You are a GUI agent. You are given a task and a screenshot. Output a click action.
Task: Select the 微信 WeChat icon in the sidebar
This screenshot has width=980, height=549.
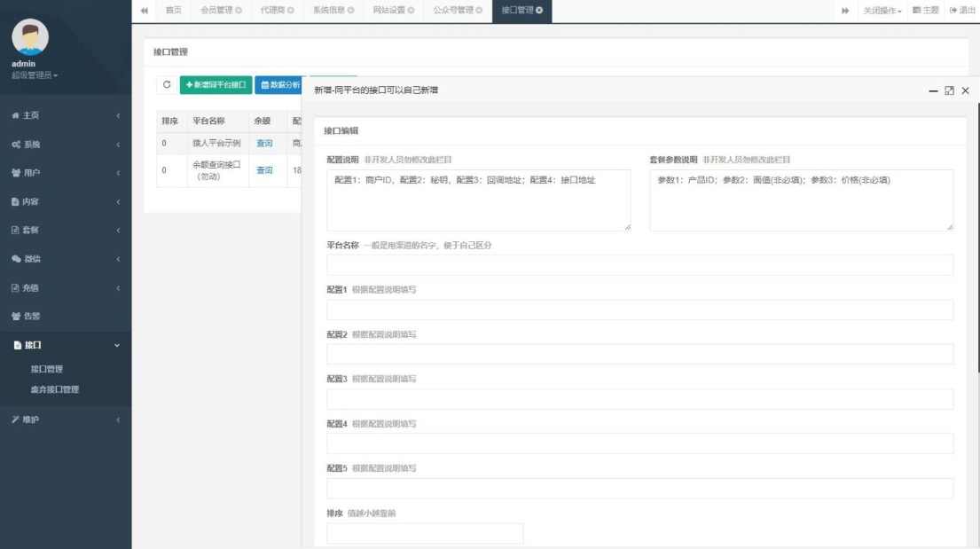(x=15, y=258)
